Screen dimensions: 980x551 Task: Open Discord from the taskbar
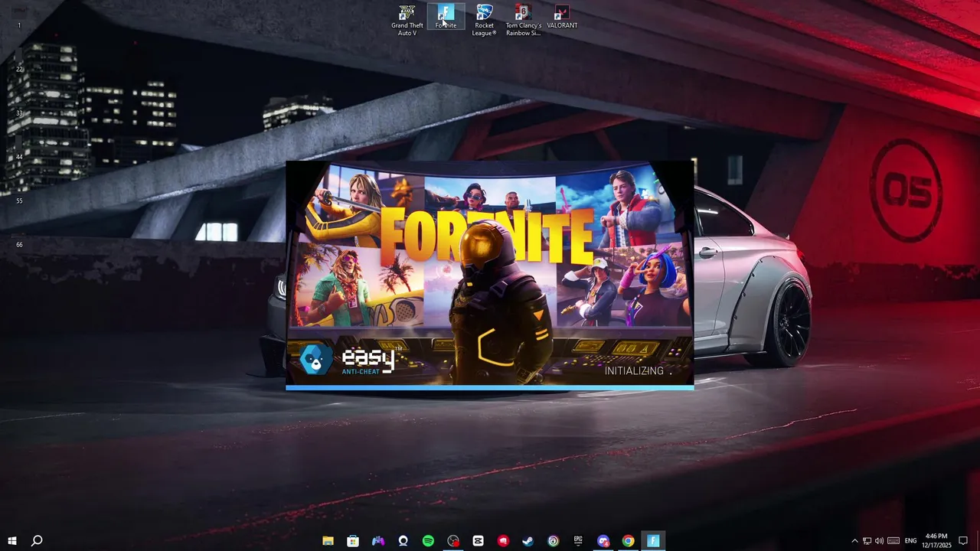(603, 541)
